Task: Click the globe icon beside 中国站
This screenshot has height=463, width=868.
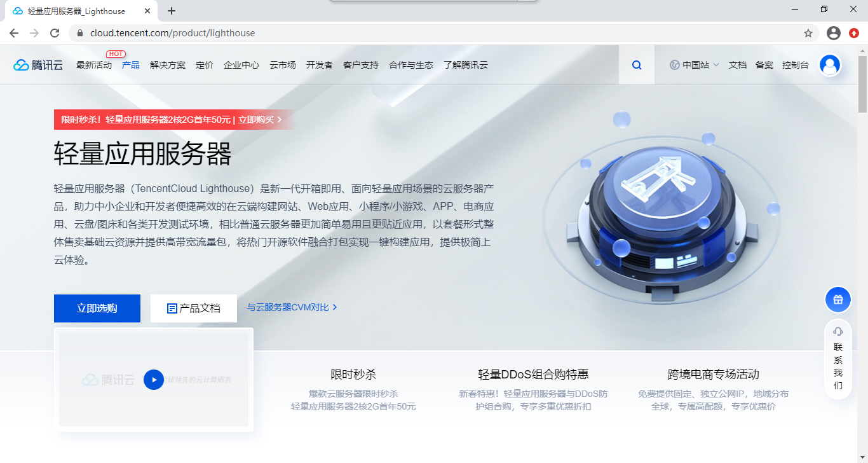Action: coord(674,64)
